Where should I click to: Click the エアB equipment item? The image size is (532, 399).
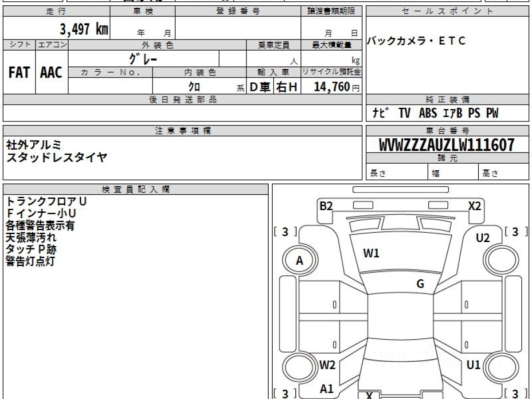tap(453, 113)
